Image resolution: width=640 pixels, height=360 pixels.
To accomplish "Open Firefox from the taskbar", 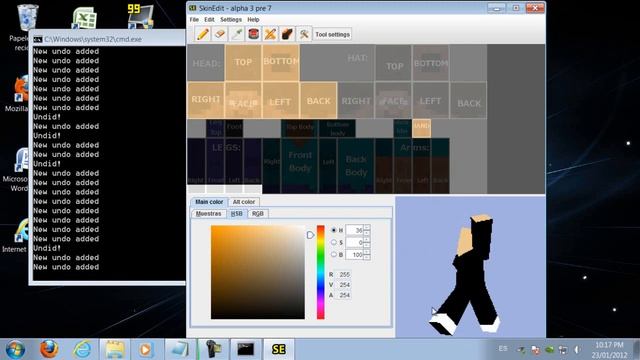I will coord(49,349).
